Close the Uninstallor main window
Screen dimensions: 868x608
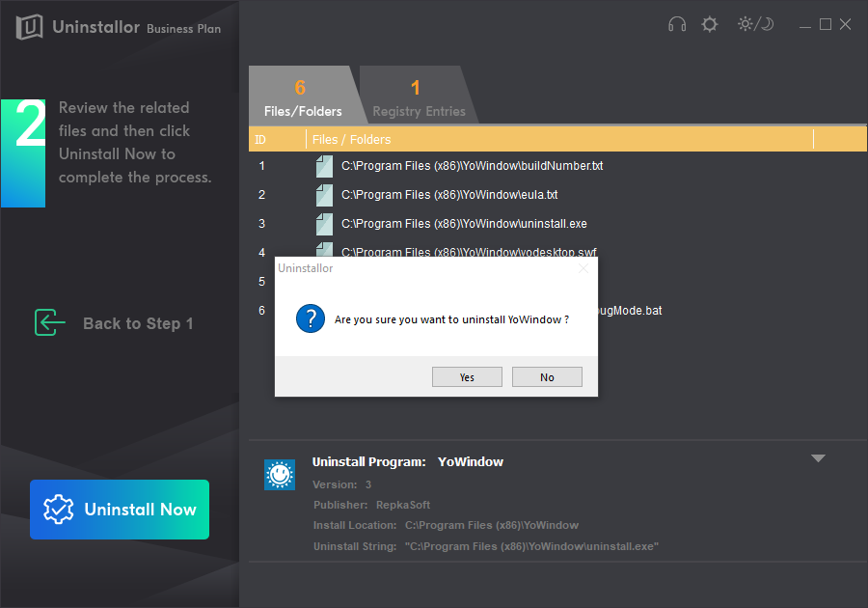tap(845, 24)
